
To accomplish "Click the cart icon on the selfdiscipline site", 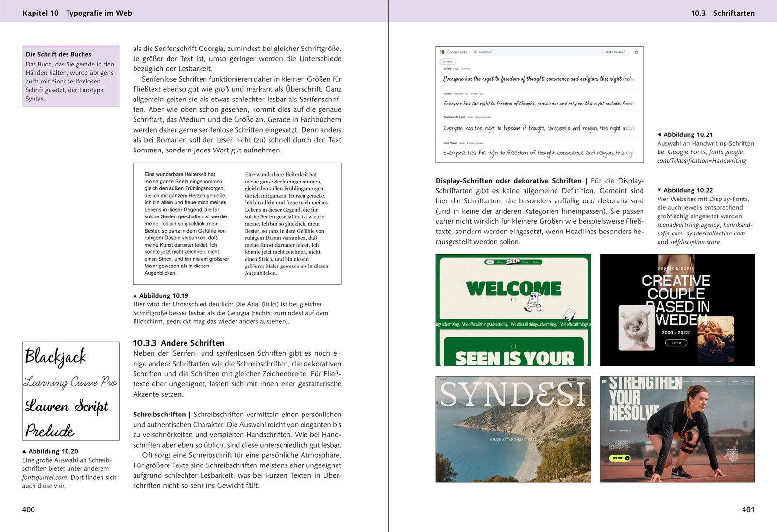I will (x=743, y=382).
